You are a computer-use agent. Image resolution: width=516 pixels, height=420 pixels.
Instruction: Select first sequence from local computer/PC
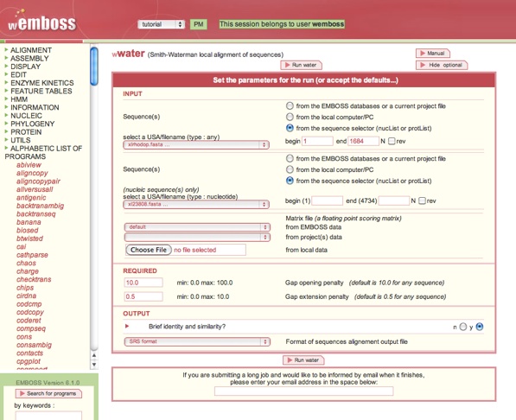290,117
